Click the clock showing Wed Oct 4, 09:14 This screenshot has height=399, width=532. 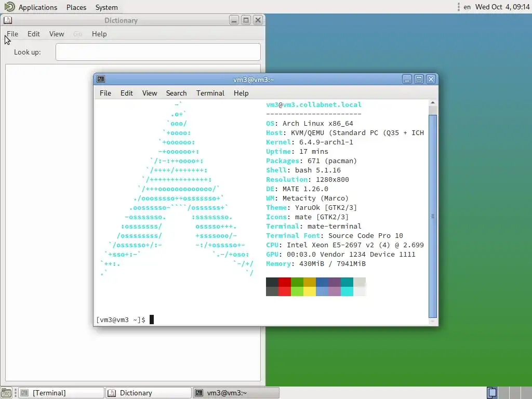coord(502,7)
